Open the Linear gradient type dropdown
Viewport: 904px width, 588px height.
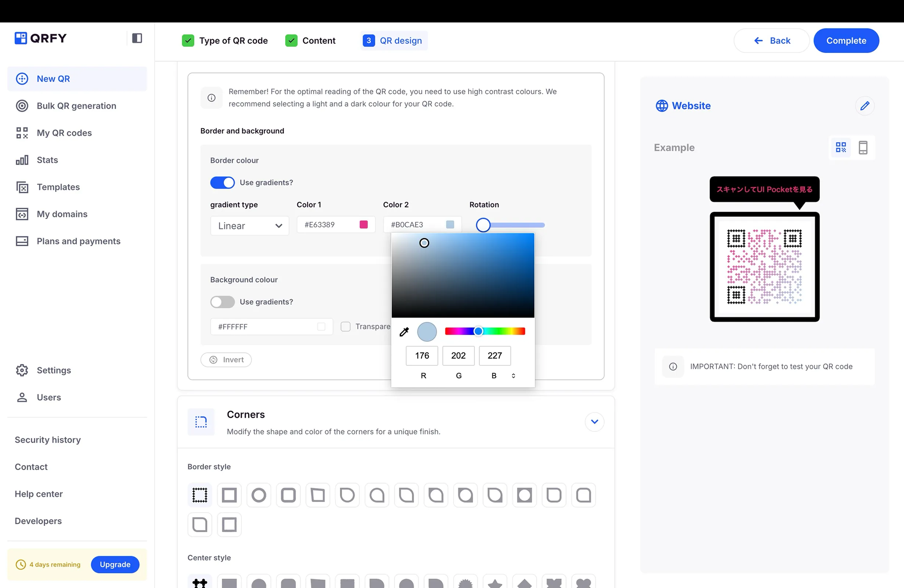(250, 226)
